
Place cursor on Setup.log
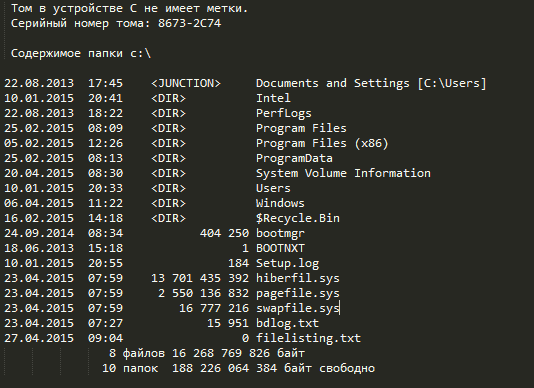coord(287,263)
